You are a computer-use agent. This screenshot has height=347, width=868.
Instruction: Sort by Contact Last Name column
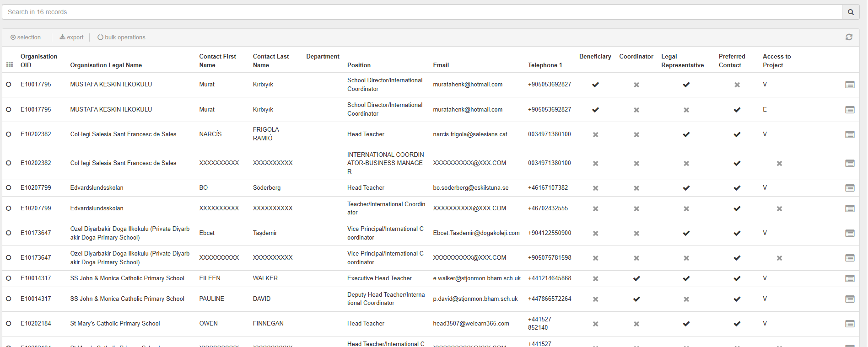coord(270,61)
